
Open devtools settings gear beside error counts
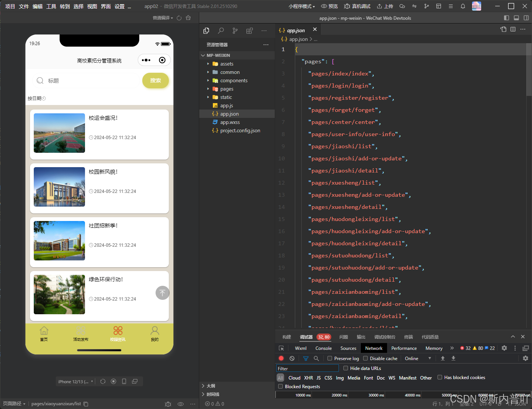pos(504,348)
